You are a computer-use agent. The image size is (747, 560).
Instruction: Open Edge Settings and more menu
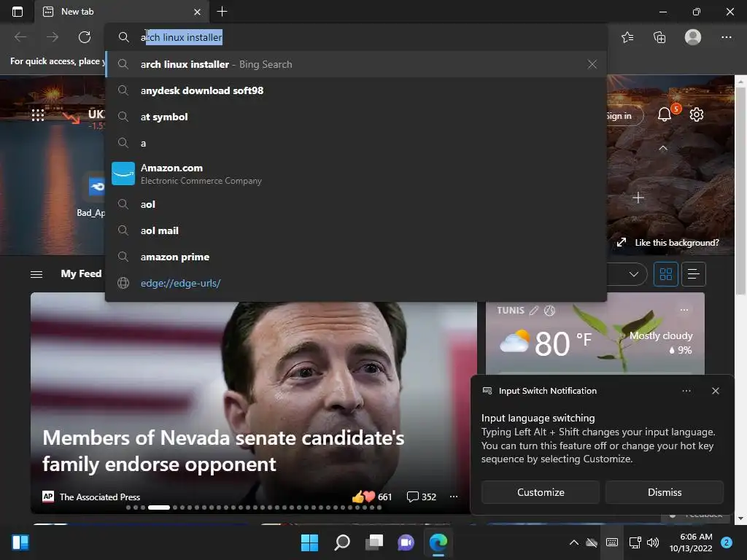point(726,37)
